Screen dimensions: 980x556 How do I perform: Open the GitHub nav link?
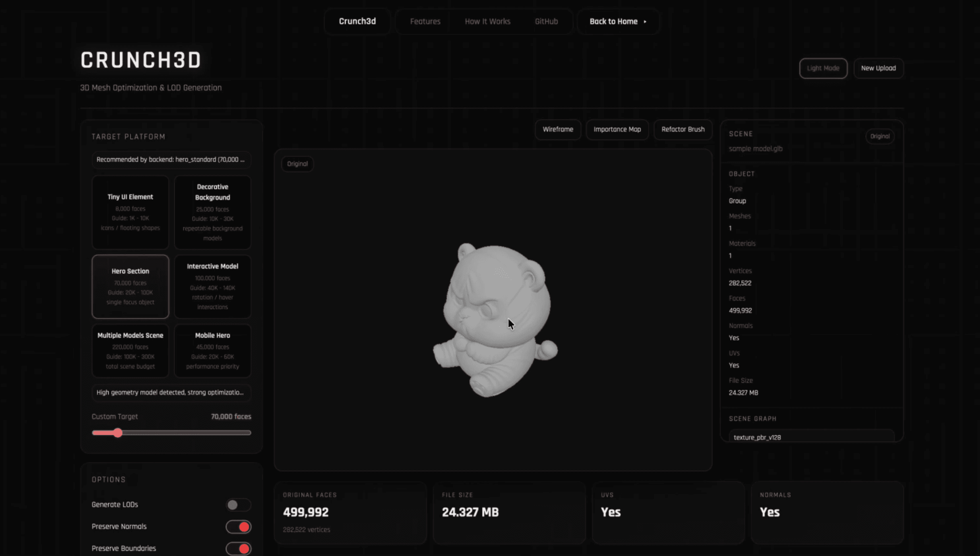pyautogui.click(x=546, y=21)
